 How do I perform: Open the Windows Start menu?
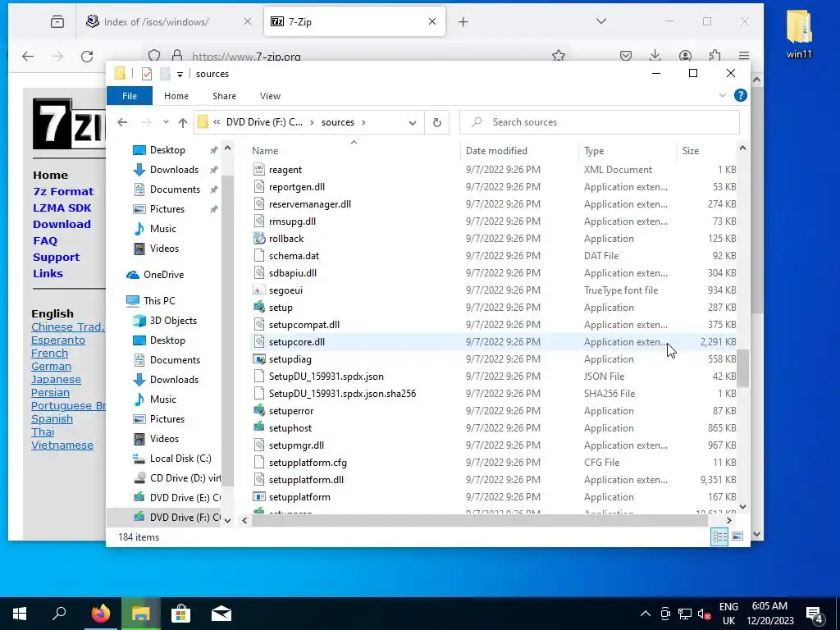pyautogui.click(x=20, y=614)
